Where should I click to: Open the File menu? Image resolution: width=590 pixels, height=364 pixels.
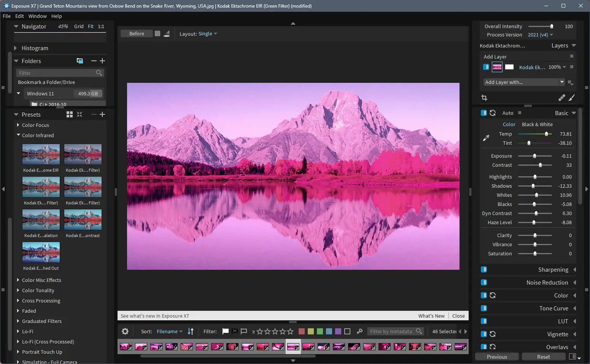tap(7, 16)
